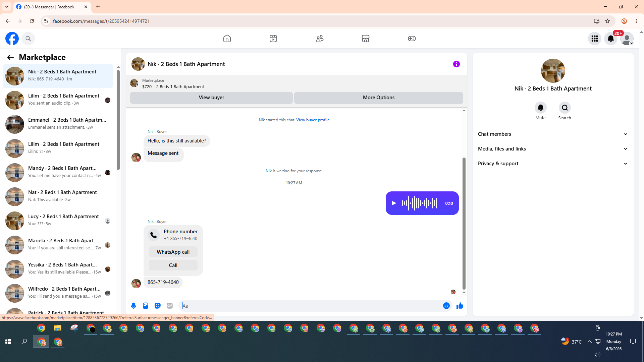Image resolution: width=644 pixels, height=362 pixels.
Task: Search within the conversation
Action: [565, 108]
